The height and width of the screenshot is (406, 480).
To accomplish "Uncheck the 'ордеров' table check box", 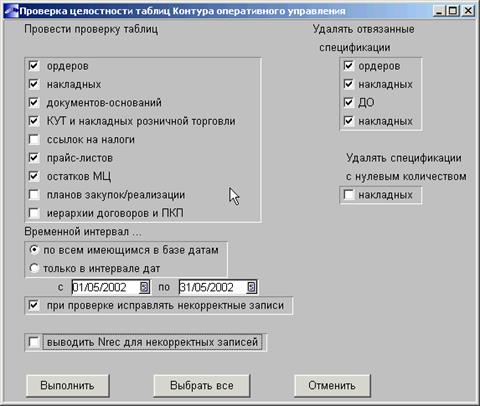I will 34,66.
